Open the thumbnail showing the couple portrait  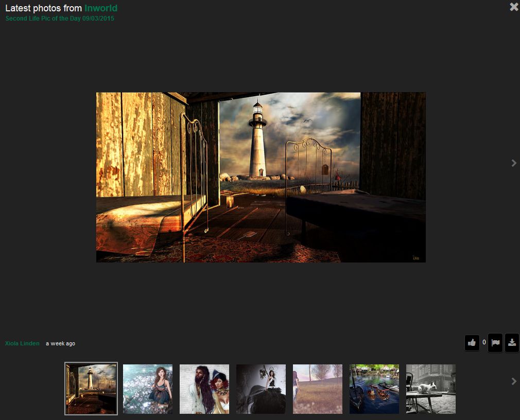click(204, 389)
